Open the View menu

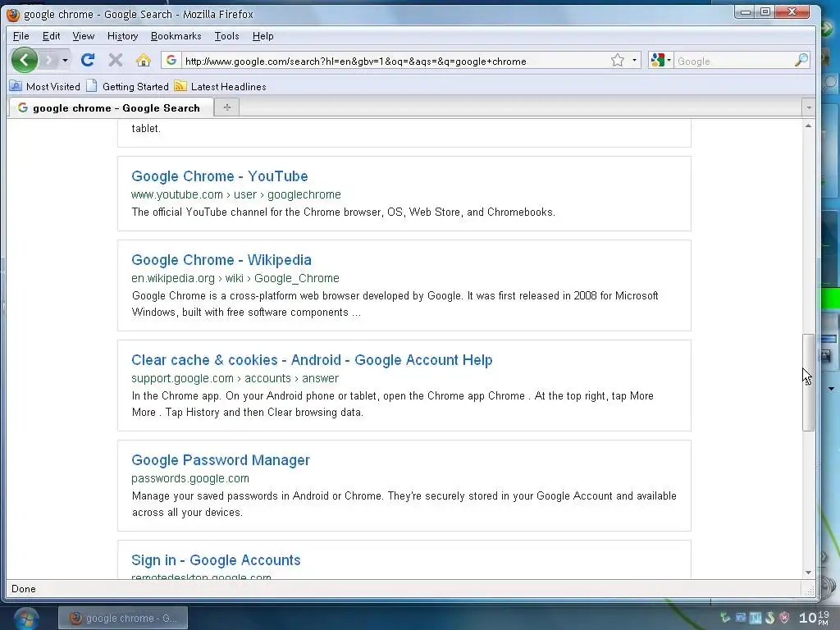coord(84,36)
